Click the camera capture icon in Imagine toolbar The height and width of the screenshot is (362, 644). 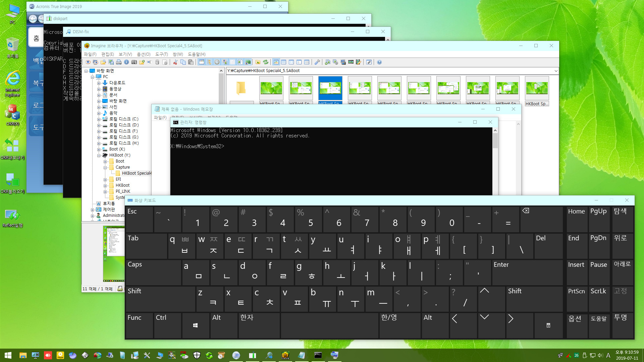134,62
